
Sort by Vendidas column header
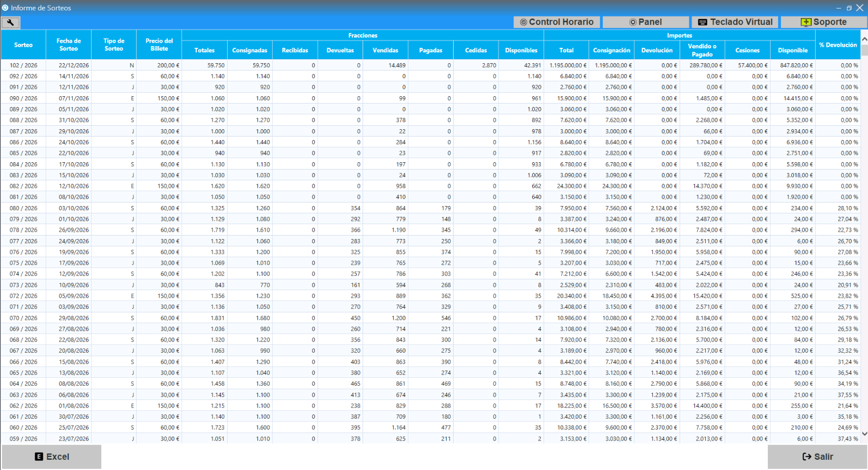click(x=385, y=51)
